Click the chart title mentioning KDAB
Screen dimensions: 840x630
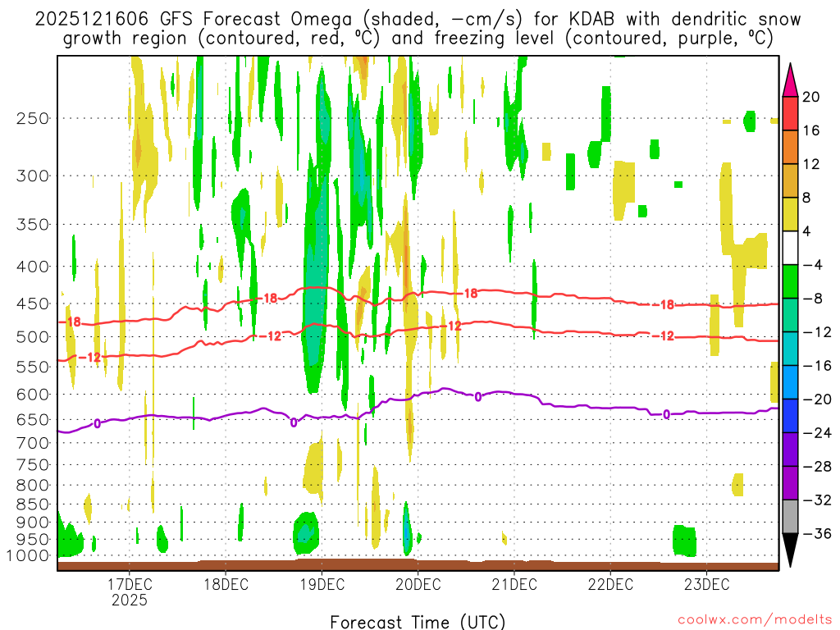418,29
